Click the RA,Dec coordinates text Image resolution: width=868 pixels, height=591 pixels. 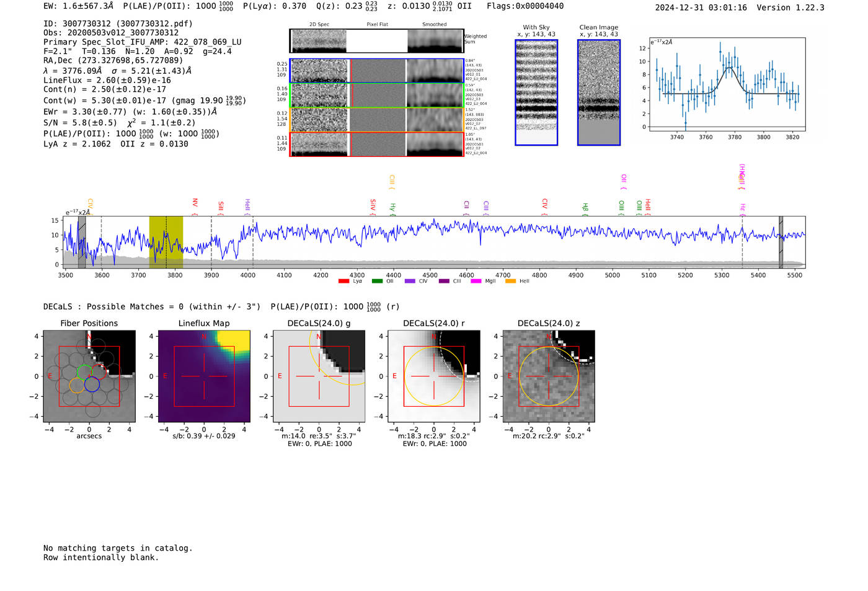pos(113,60)
